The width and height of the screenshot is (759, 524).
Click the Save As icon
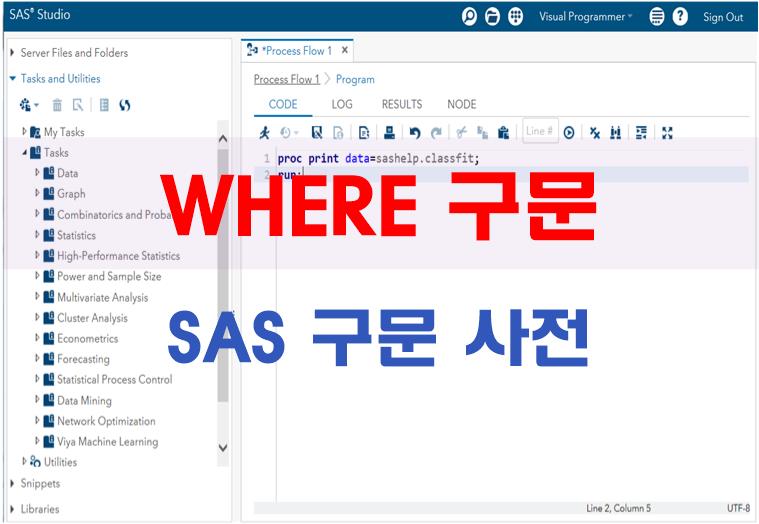(x=338, y=132)
